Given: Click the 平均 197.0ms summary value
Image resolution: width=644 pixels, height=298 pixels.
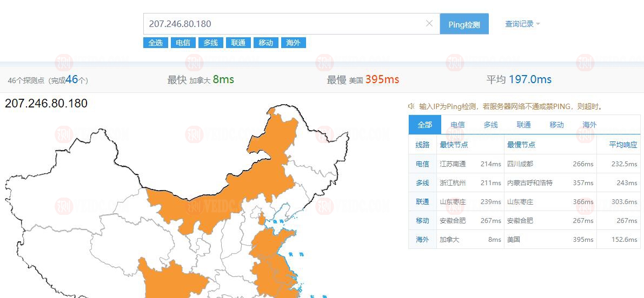Looking at the screenshot, I should coord(530,79).
